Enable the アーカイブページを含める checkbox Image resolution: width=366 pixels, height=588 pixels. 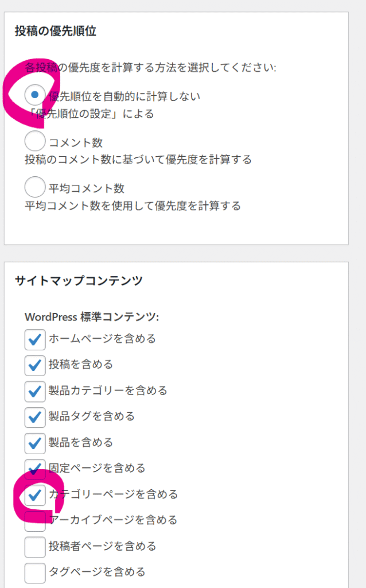pyautogui.click(x=35, y=520)
